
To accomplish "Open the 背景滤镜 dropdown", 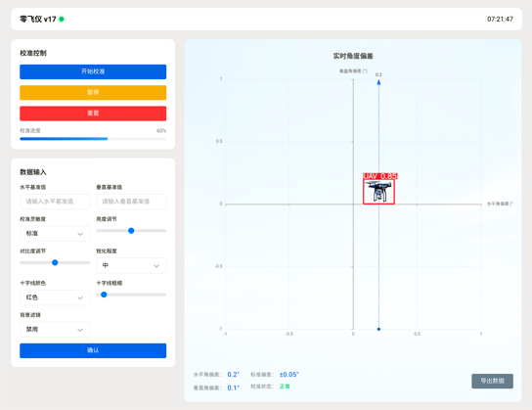I will (55, 329).
